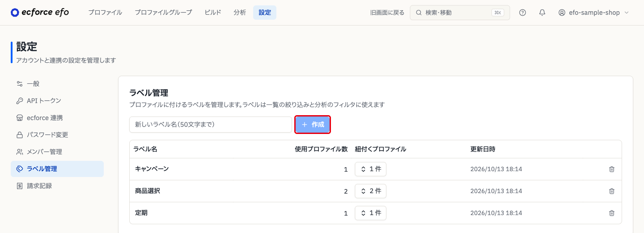Select ラベル管理 in the sidebar

57,169
